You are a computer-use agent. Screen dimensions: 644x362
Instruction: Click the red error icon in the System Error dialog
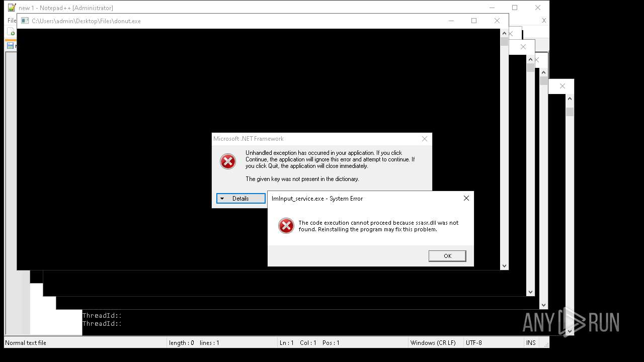click(x=286, y=226)
